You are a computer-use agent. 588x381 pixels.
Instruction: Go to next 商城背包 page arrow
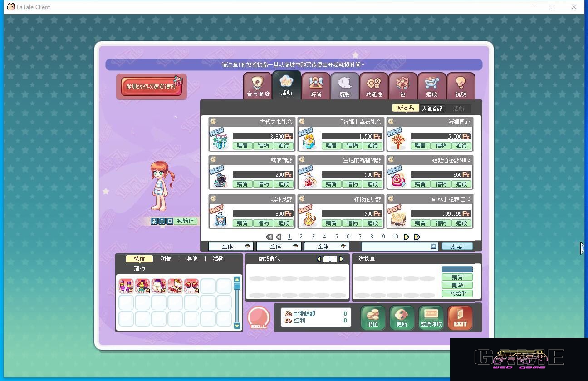[341, 259]
